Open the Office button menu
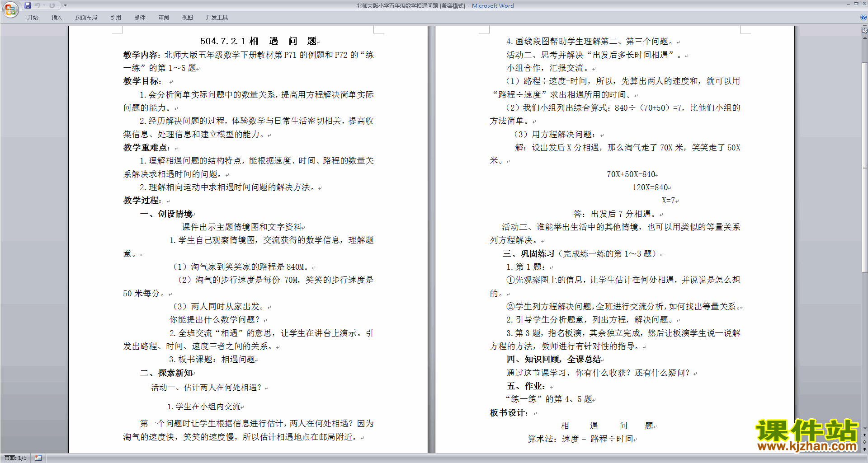The height and width of the screenshot is (463, 868). coord(10,9)
